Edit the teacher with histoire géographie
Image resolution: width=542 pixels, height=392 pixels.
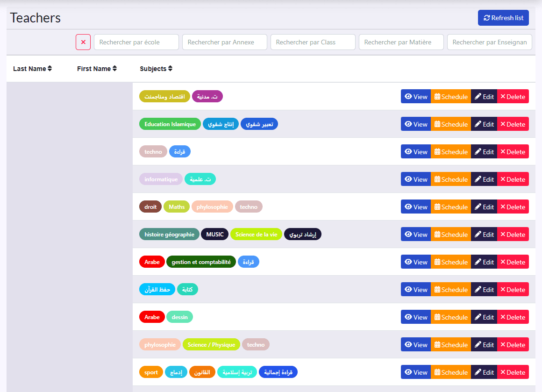(484, 235)
